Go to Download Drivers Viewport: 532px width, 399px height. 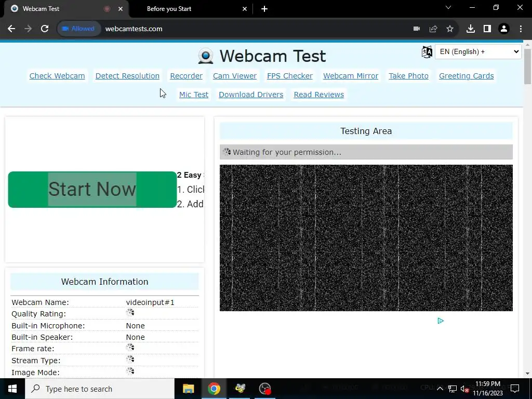[x=251, y=95]
